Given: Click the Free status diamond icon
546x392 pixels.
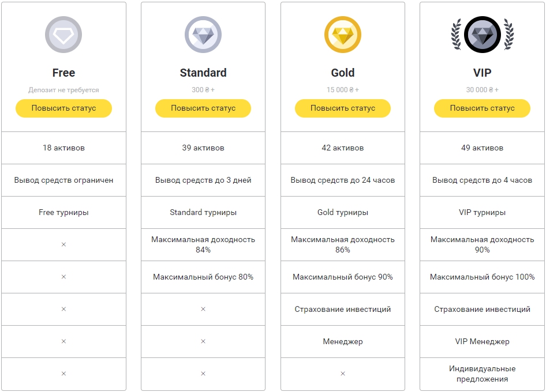Looking at the screenshot, I should point(63,35).
